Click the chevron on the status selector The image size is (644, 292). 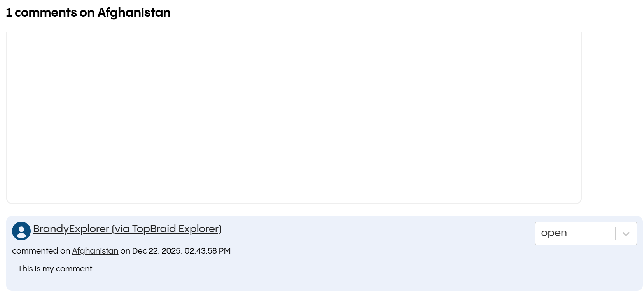(x=626, y=233)
